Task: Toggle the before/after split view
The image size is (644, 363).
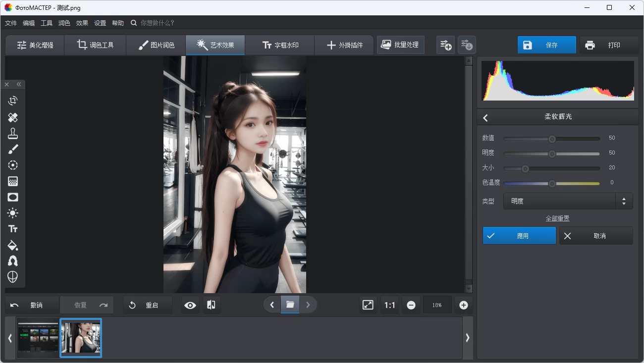Action: pyautogui.click(x=211, y=305)
